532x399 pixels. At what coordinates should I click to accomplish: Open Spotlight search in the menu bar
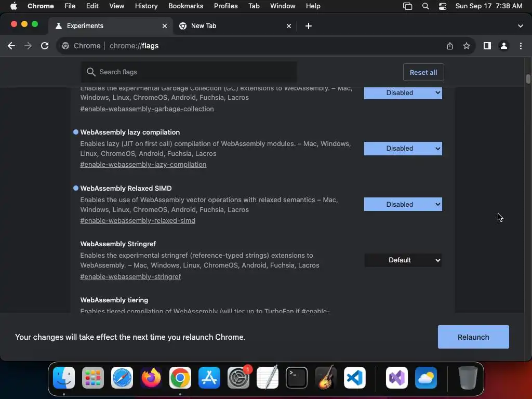point(425,6)
